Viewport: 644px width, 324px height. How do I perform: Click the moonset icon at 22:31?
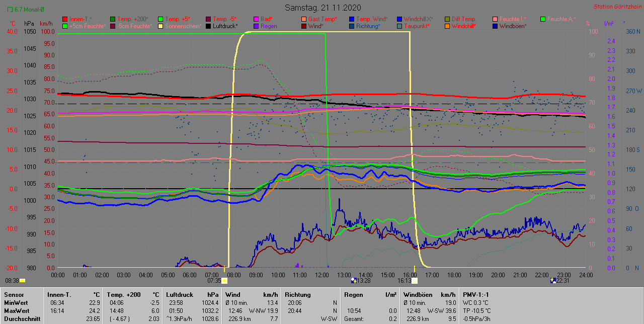point(554,281)
